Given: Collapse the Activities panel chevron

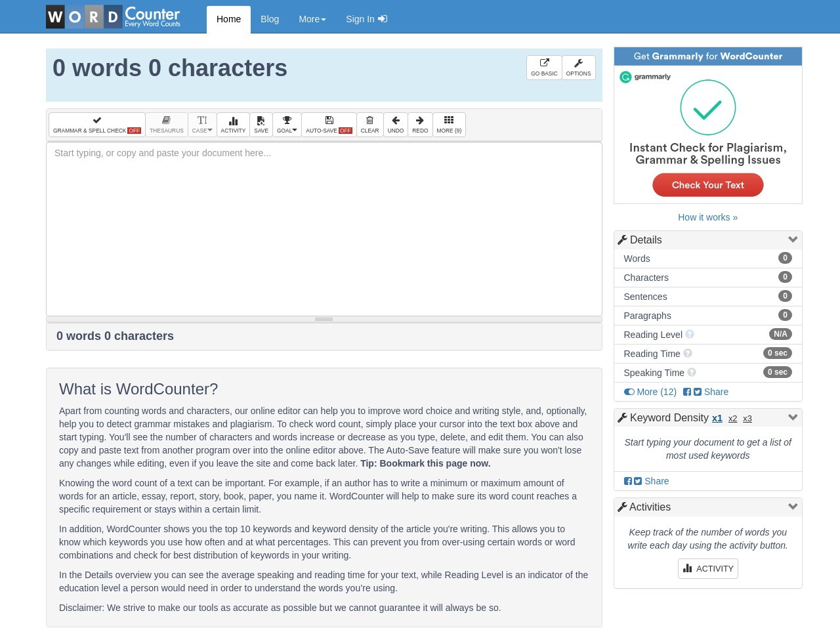Looking at the screenshot, I should [793, 507].
